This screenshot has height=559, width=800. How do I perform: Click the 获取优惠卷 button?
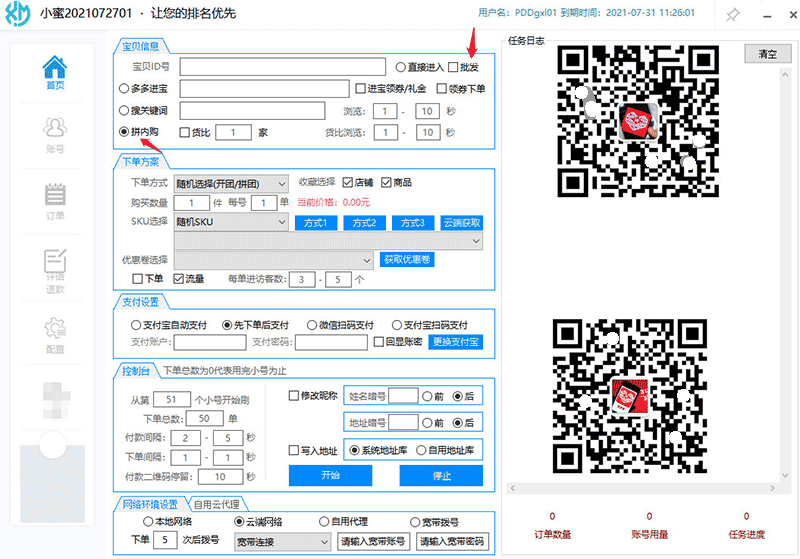point(407,260)
